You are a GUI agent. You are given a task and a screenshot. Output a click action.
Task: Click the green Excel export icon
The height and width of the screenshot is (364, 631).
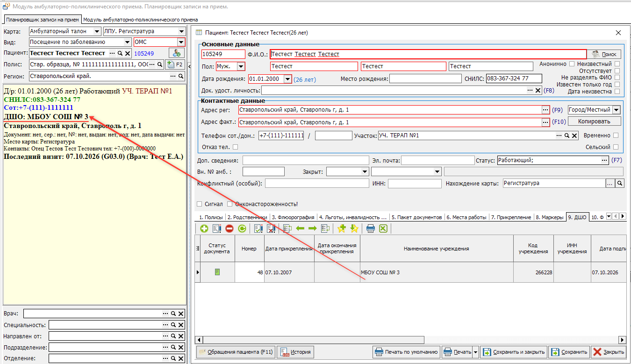point(383,228)
